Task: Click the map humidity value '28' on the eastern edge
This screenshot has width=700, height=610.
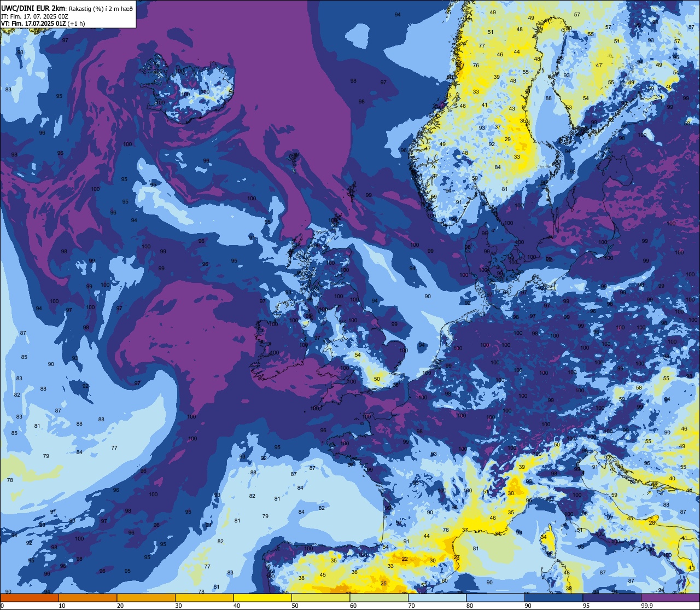Action: click(x=652, y=523)
